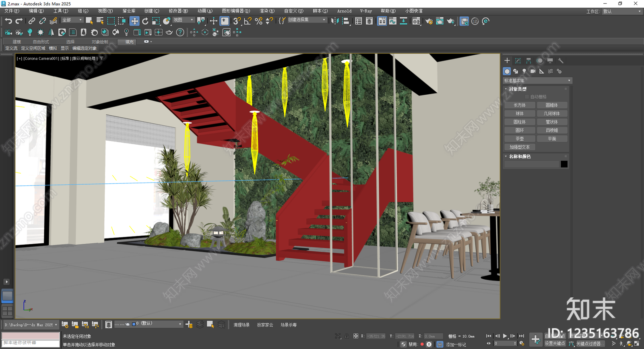Screen dimensions: 644x349
Task: Click the object name input field
Action: click(x=531, y=164)
